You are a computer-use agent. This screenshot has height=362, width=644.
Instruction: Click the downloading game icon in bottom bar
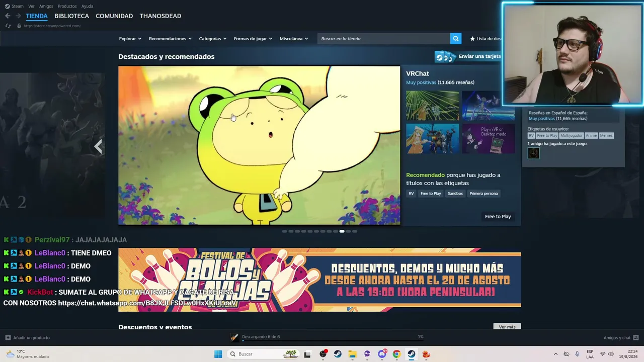234,337
